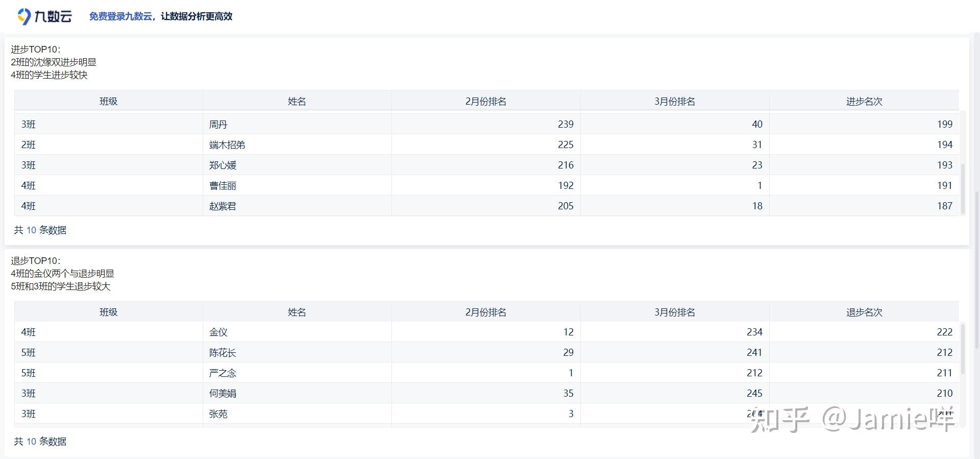Image resolution: width=980 pixels, height=459 pixels.
Task: Click 姓名 header in the 退步TOP10 table
Action: [297, 312]
